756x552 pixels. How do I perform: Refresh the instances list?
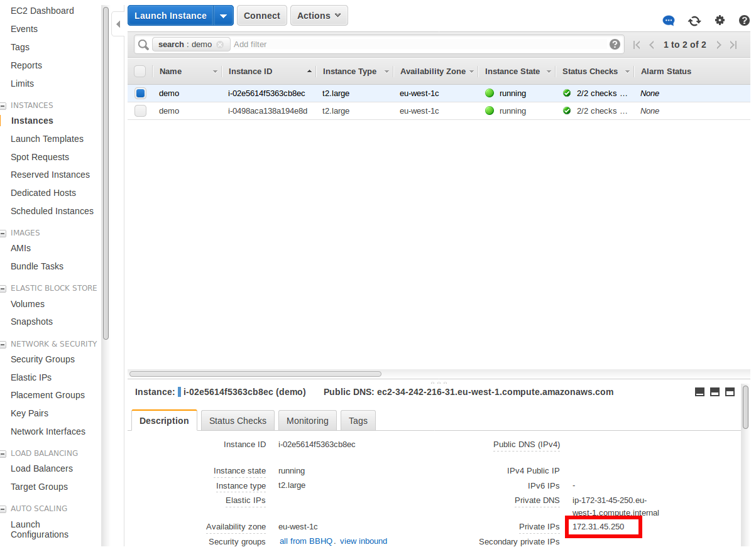(694, 21)
